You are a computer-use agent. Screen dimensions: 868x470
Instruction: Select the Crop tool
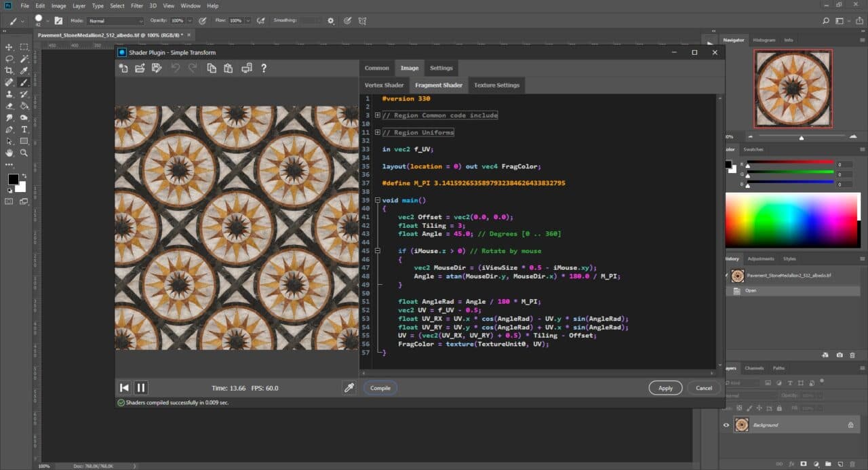(9, 71)
